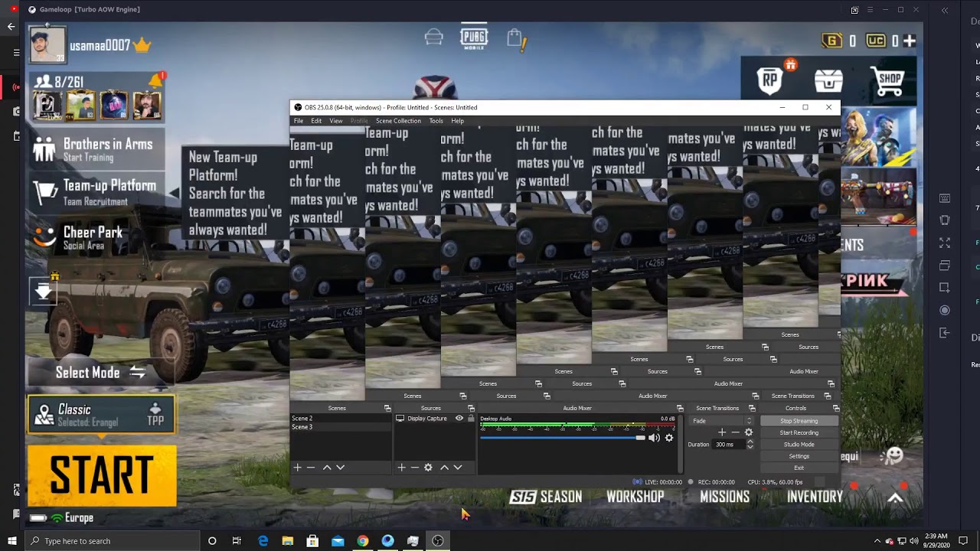Click Gameloop screen record icon

[945, 310]
